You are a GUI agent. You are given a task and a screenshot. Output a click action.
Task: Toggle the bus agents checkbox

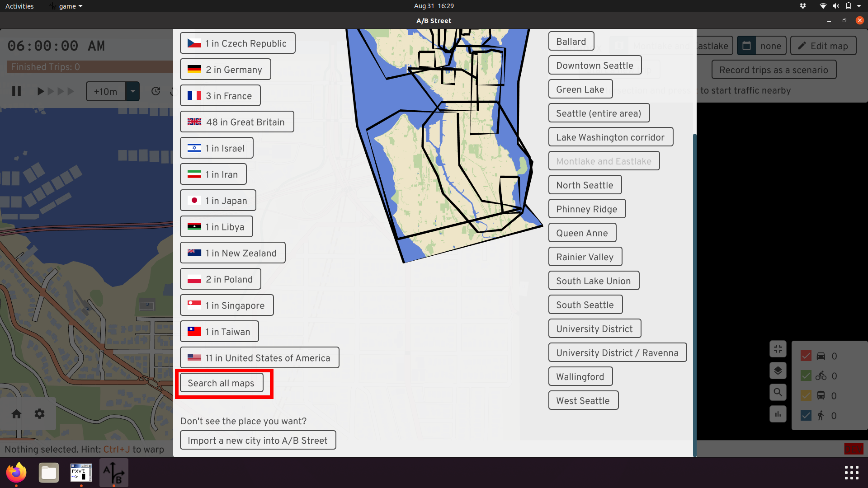coord(806,396)
